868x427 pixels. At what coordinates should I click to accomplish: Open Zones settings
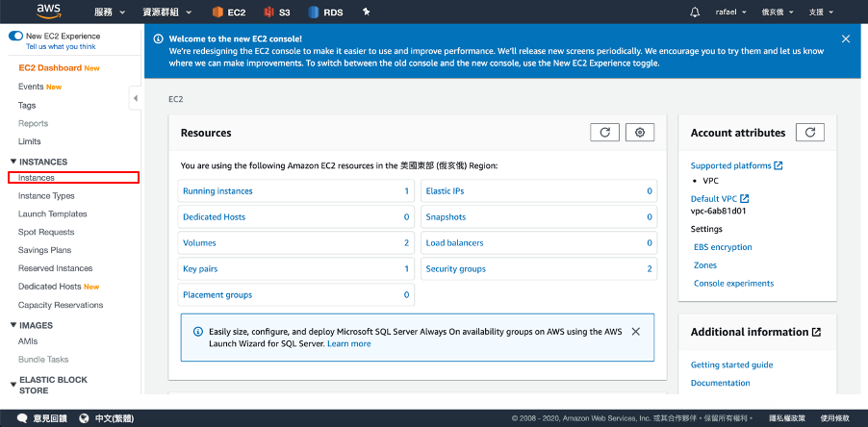704,265
